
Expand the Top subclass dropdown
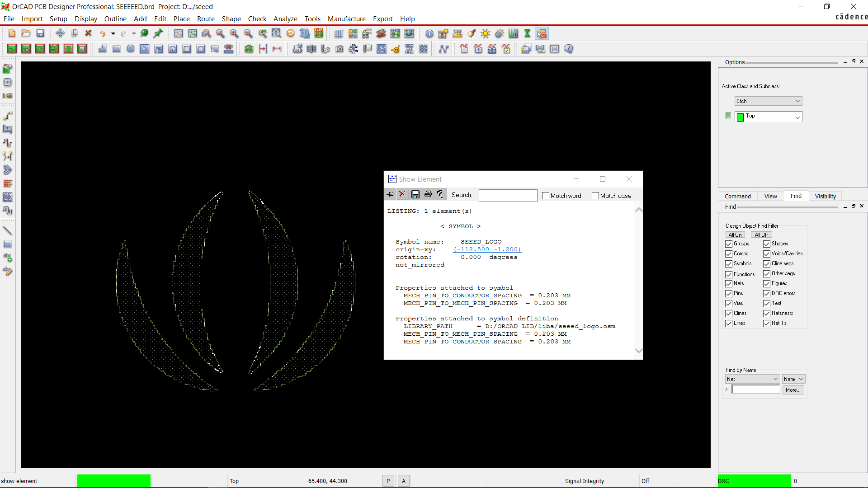797,117
